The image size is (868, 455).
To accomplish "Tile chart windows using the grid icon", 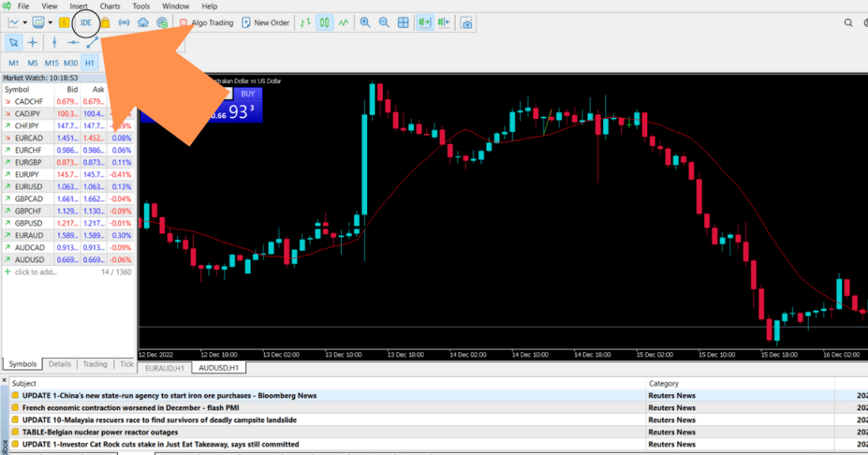I will click(403, 22).
